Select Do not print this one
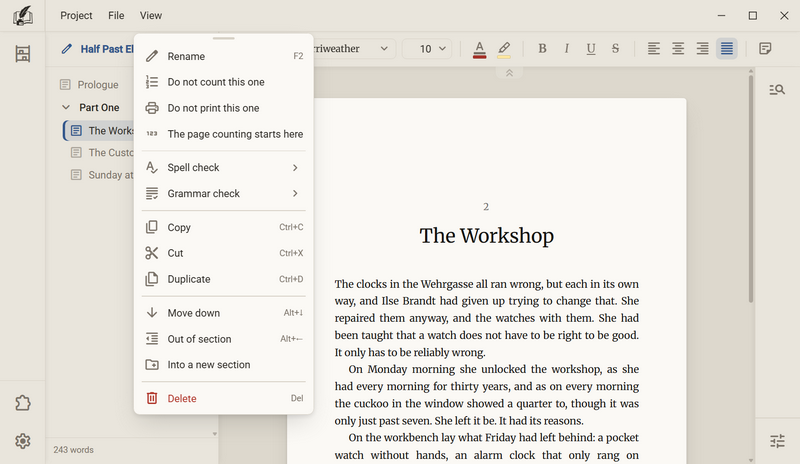800x464 pixels. tap(223, 108)
